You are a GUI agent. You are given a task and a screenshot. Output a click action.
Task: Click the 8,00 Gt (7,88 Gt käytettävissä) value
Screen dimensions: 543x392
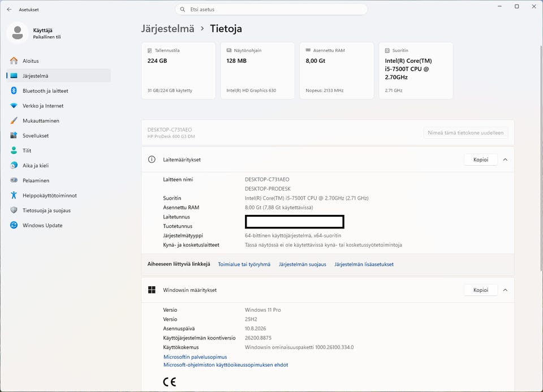click(x=279, y=208)
